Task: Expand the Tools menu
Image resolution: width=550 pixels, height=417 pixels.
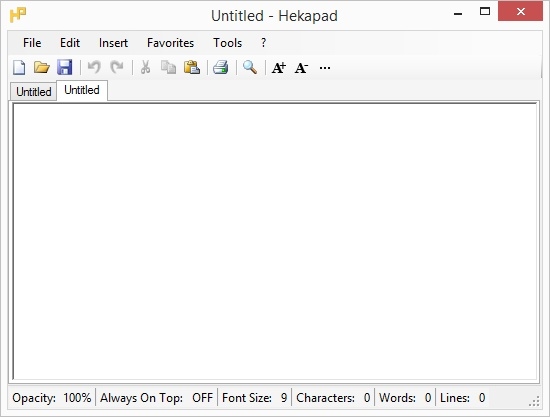Action: coord(228,43)
